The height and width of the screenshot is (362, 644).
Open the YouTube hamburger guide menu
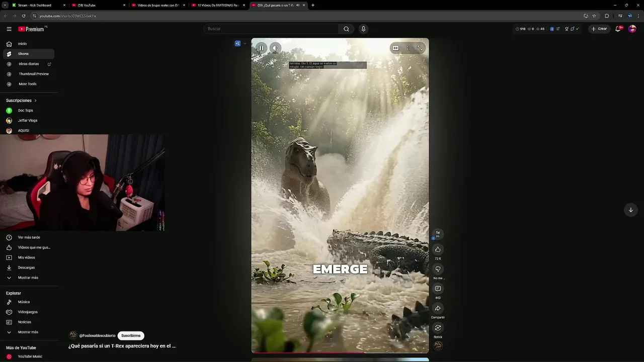pyautogui.click(x=9, y=29)
